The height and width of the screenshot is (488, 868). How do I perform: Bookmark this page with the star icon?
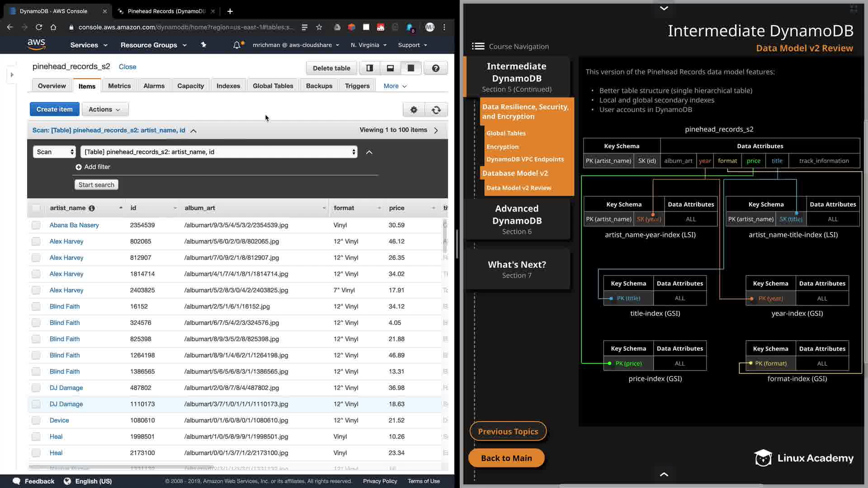319,27
